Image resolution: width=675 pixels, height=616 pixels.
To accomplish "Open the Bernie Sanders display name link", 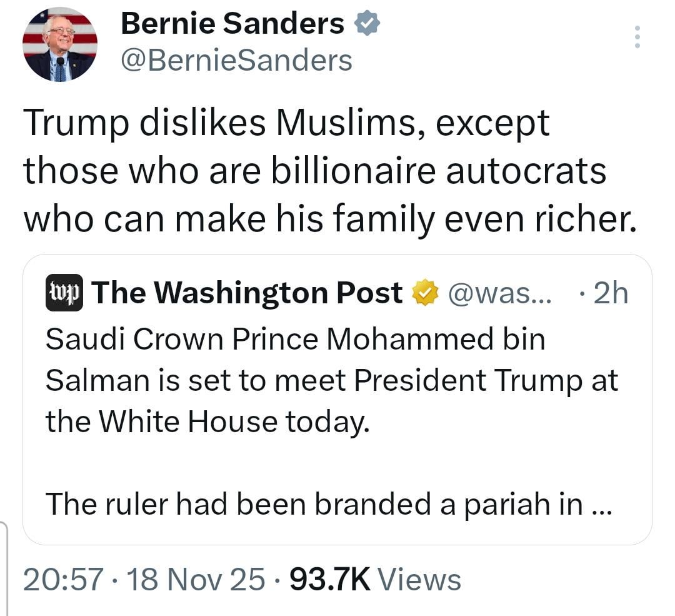I will click(232, 24).
